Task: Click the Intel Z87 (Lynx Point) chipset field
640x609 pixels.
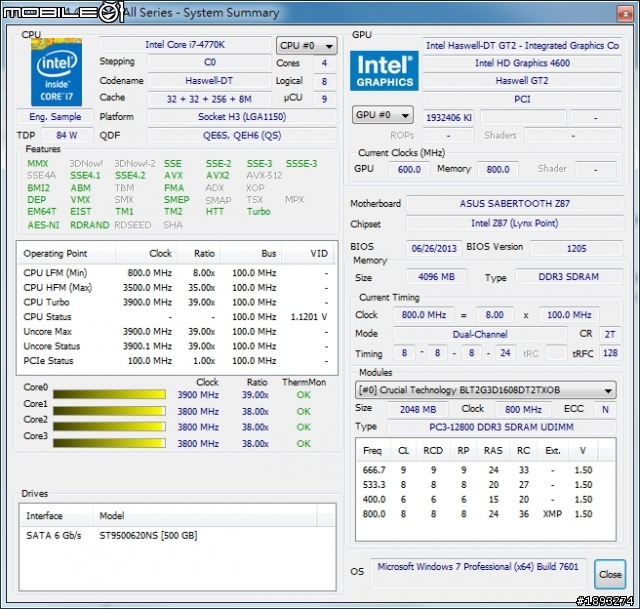Action: (515, 223)
